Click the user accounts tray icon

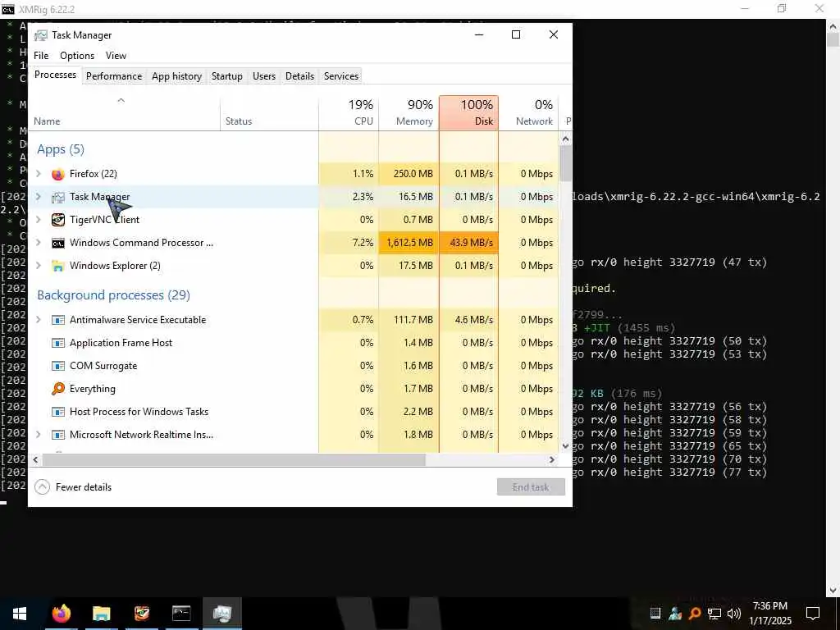675,614
